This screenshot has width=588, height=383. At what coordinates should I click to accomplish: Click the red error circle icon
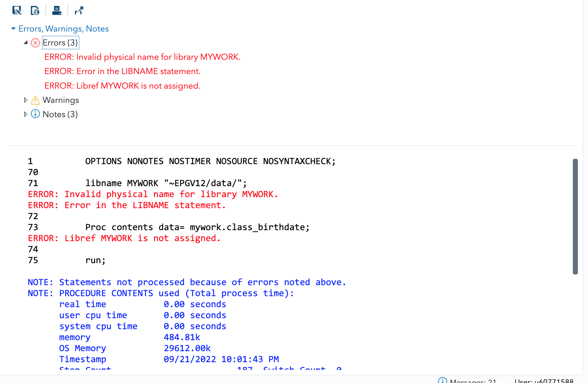tap(35, 43)
